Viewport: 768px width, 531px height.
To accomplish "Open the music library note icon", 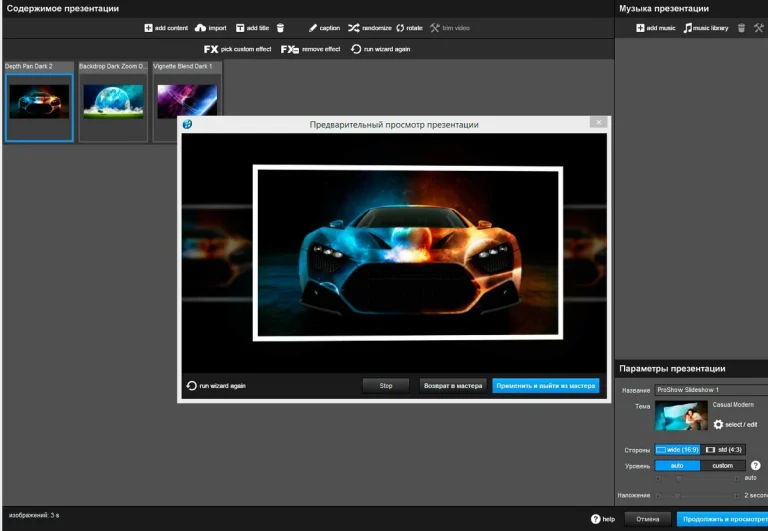I will click(x=688, y=28).
